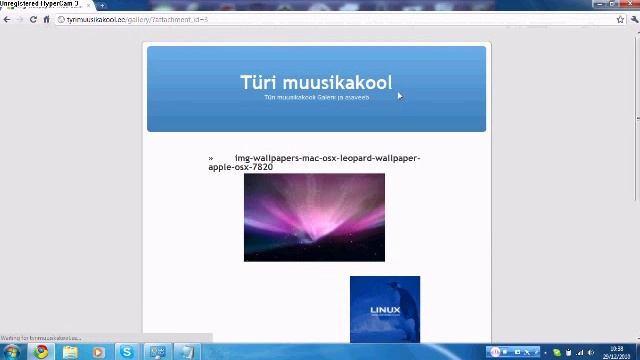Click the Show desktop strip
This screenshot has width=640, height=360.
click(x=637, y=352)
